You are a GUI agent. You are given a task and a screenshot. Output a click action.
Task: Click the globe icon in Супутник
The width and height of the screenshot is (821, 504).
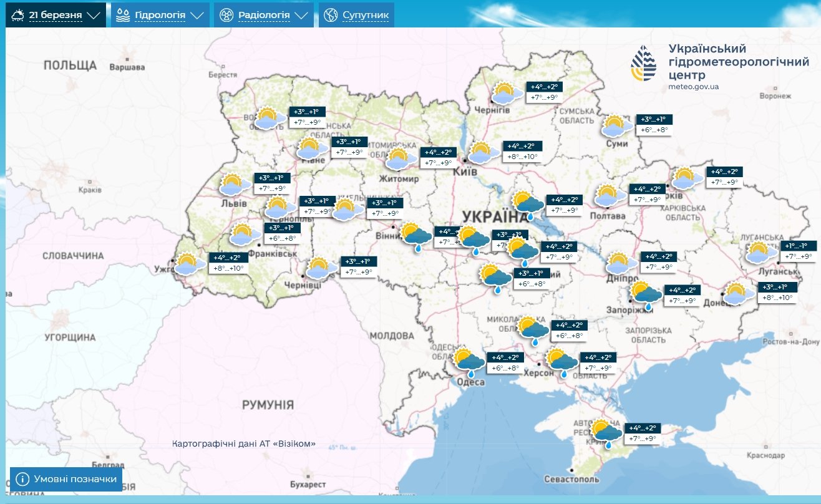[x=331, y=15]
